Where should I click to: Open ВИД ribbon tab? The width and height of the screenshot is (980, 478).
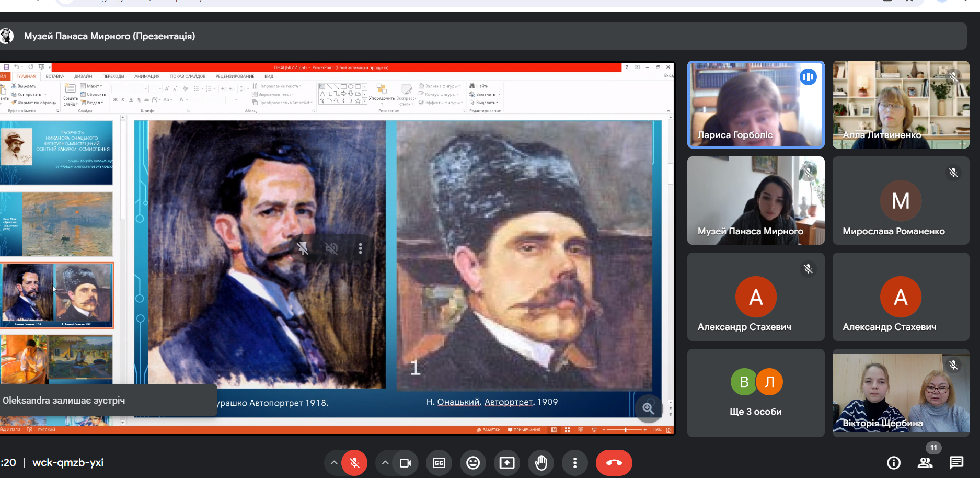point(269,76)
